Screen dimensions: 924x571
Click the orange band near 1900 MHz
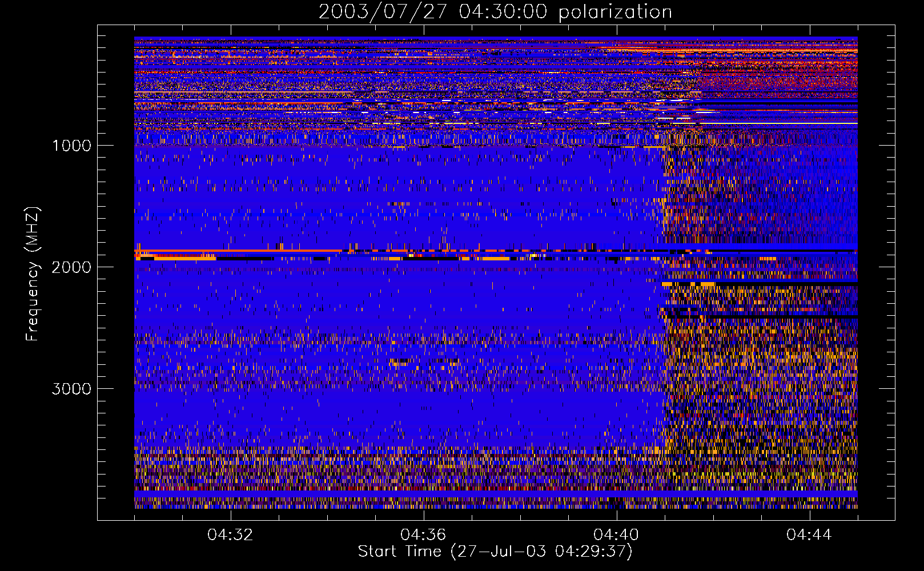(x=238, y=251)
